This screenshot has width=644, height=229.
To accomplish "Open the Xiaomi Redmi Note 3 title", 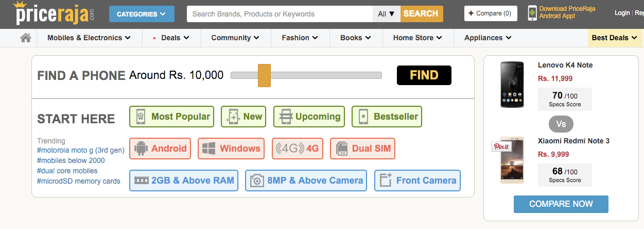I will [574, 141].
